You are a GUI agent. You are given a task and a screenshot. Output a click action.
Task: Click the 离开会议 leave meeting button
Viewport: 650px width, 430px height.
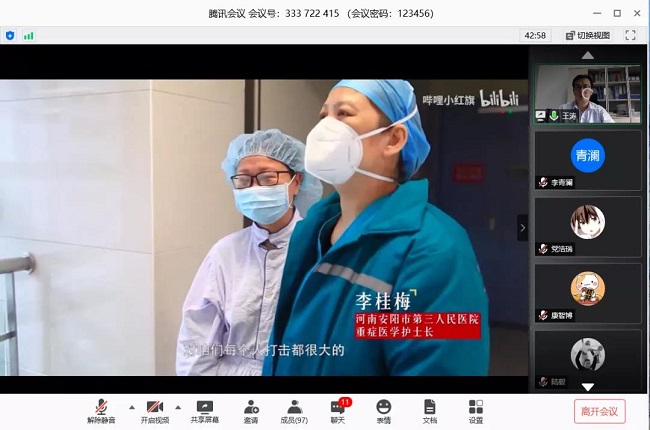tap(600, 410)
